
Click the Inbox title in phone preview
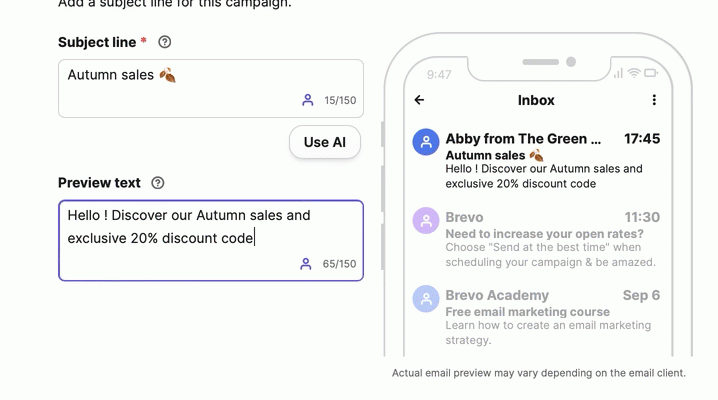[x=536, y=100]
